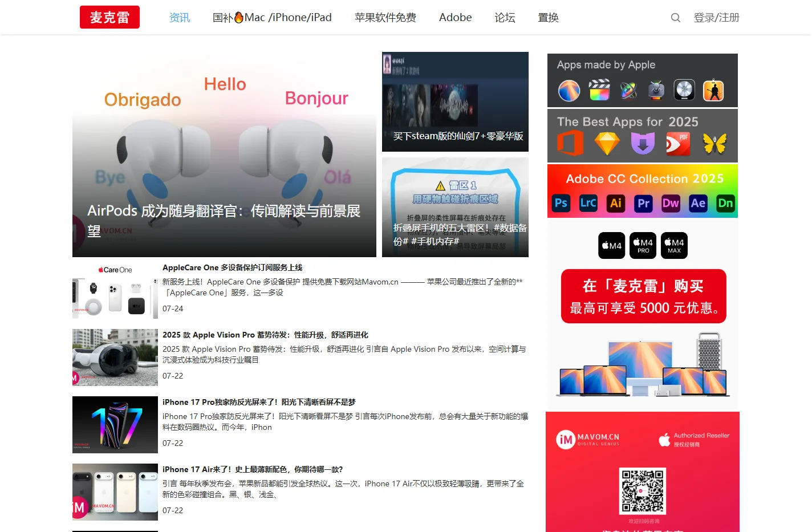
Task: Click the Apple Authorized Reseller logo
Action: click(694, 439)
